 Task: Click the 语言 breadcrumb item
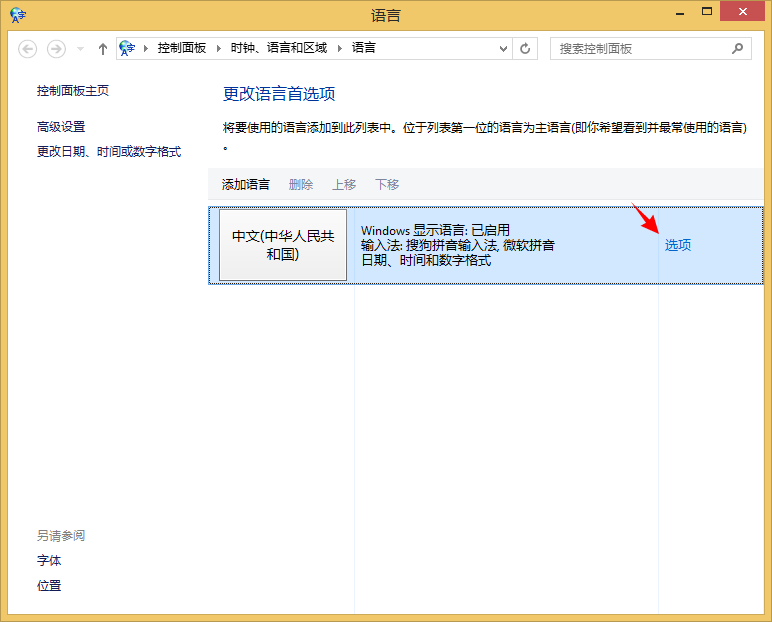pos(364,48)
